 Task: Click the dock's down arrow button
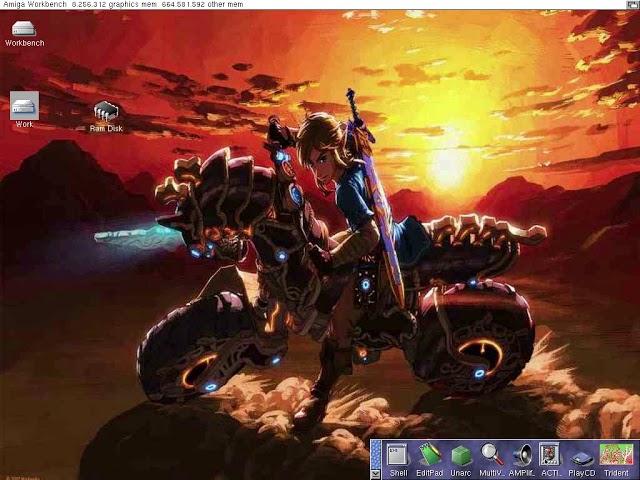point(376,473)
